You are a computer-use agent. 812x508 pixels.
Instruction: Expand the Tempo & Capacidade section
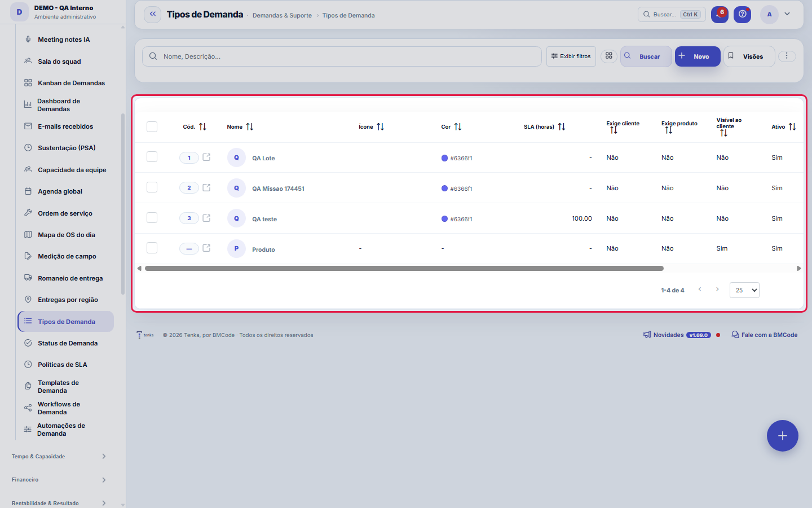pos(59,457)
